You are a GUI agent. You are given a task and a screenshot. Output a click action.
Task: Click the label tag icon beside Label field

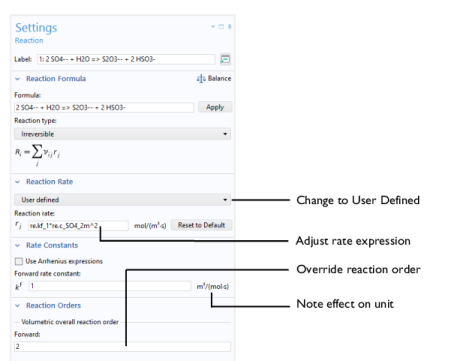[225, 59]
